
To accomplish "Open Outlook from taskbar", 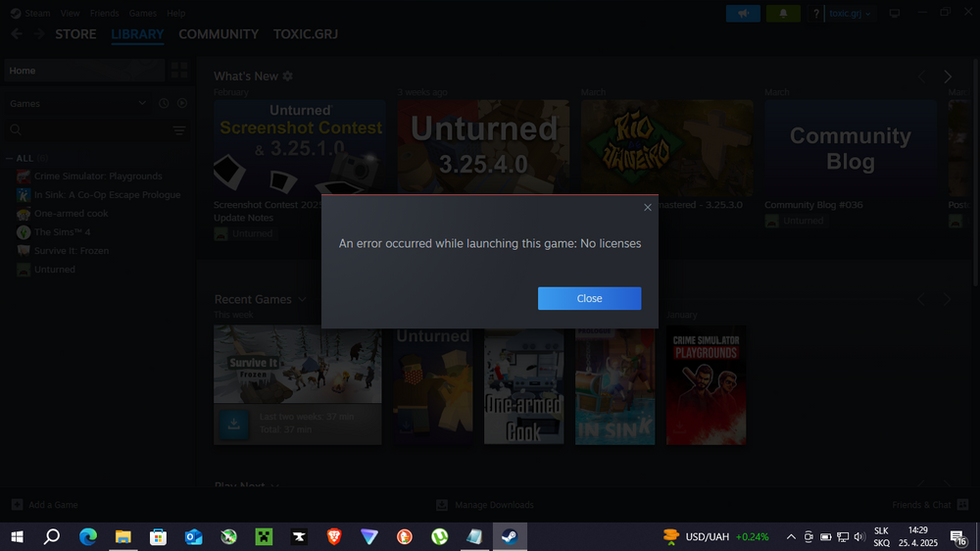I will (x=194, y=536).
